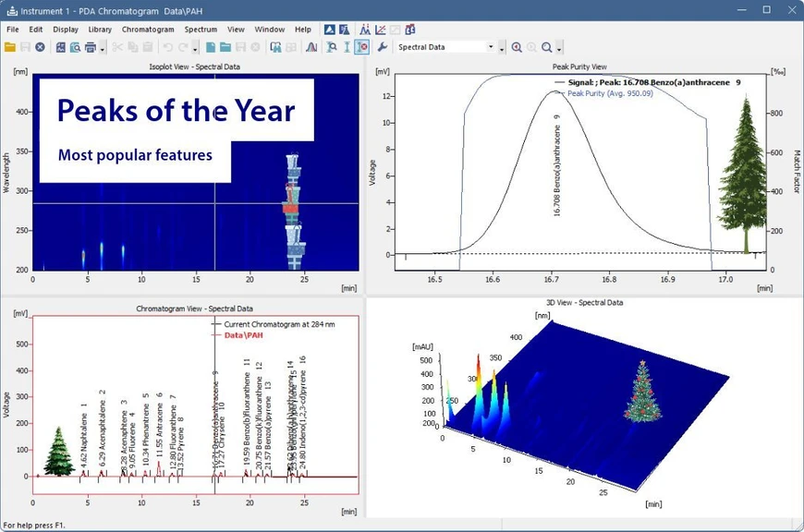Click the I-beam range selection icon

click(347, 47)
